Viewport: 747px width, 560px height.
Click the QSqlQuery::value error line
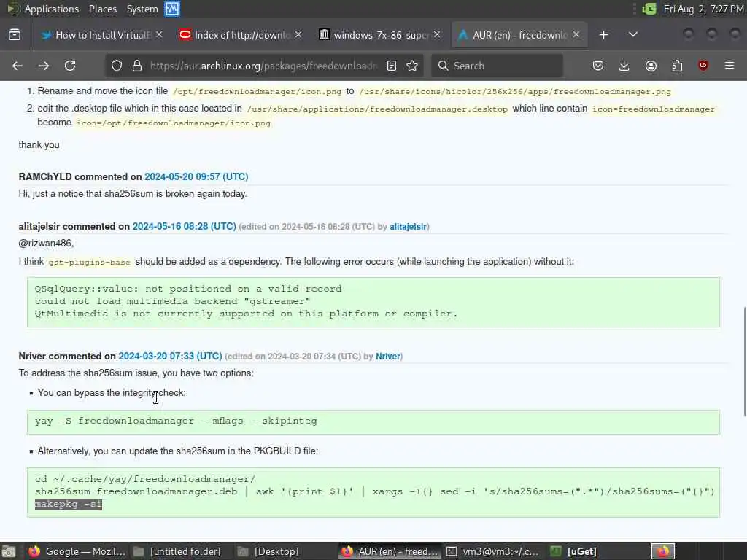pyautogui.click(x=188, y=289)
